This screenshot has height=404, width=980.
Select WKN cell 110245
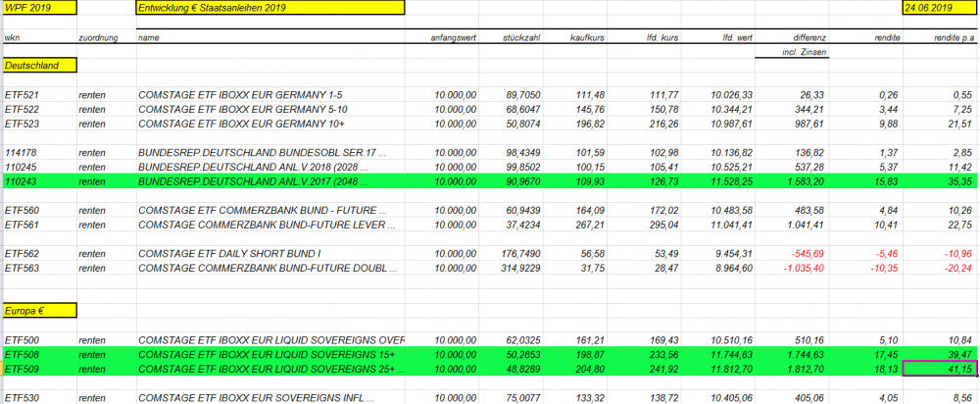pos(19,168)
